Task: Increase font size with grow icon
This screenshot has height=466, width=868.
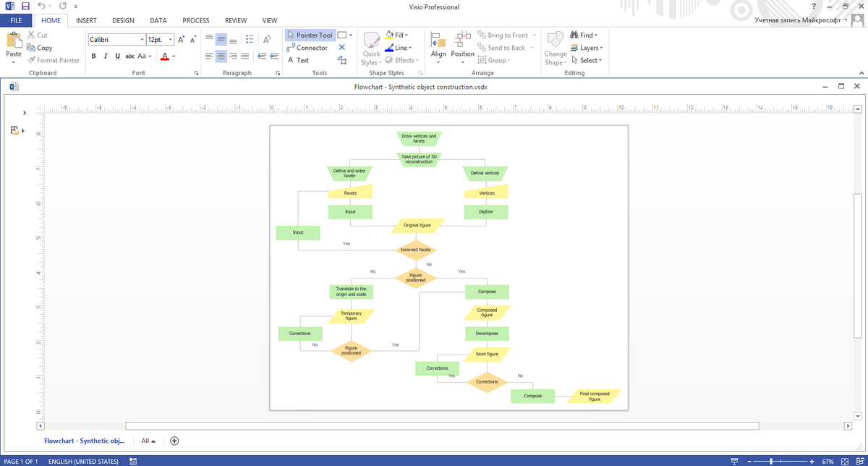Action: (182, 39)
